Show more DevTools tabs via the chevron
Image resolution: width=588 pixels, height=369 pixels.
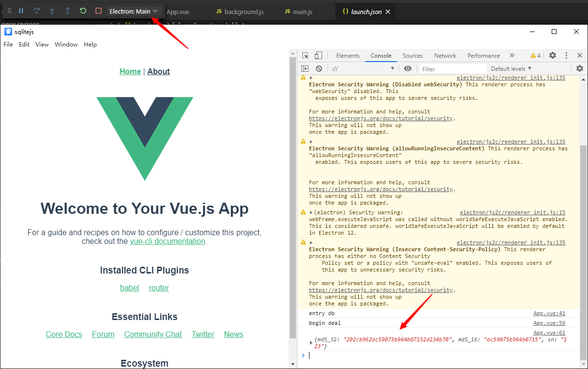point(512,56)
